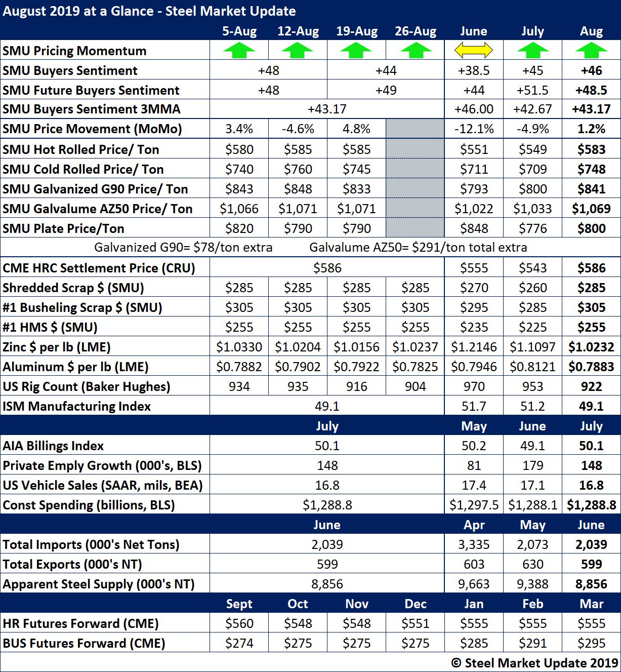Image resolution: width=621 pixels, height=672 pixels.
Task: Click the Steel Market Update 2019 copyright
Action: [534, 663]
